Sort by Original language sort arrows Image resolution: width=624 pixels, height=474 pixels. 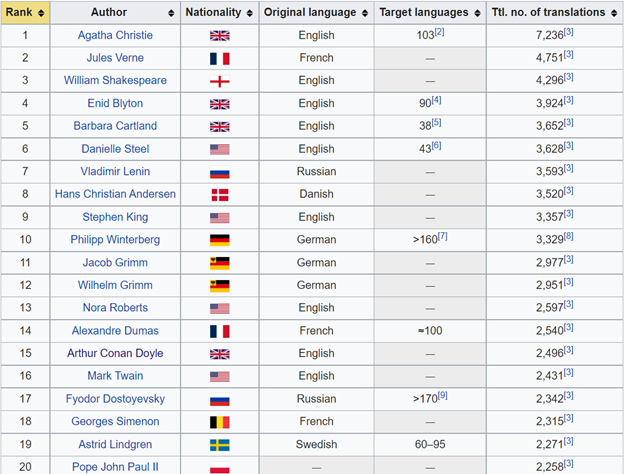pos(365,13)
